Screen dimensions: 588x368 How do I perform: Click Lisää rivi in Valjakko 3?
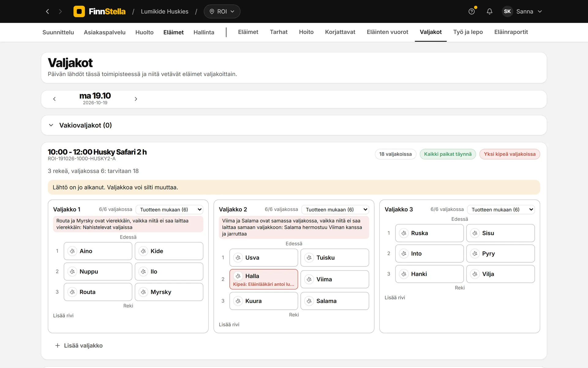395,297
